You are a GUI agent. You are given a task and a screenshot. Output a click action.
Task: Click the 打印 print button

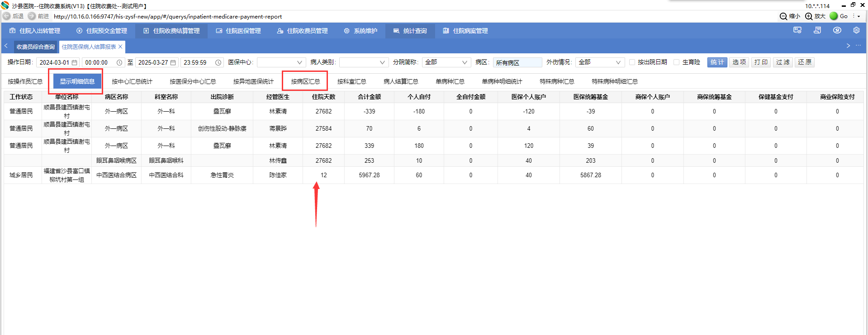pos(761,62)
